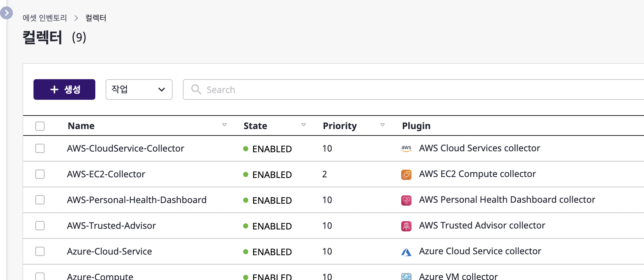The height and width of the screenshot is (280, 644).
Task: Click the Azure VM collector text
Action: coord(459,276)
